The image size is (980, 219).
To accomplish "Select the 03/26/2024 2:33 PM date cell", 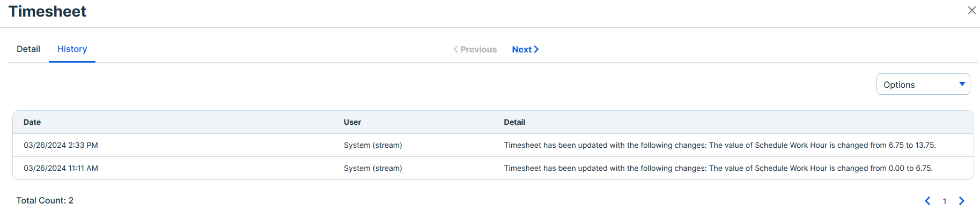I will [61, 145].
